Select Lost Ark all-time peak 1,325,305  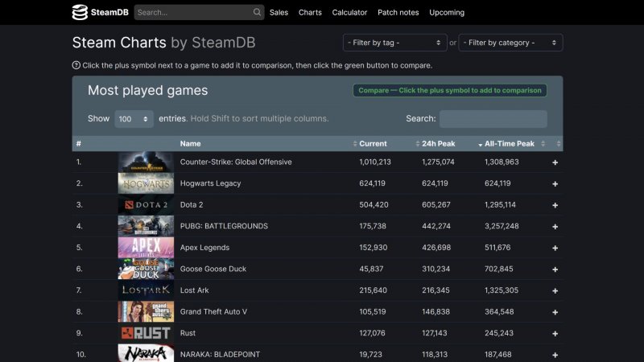[x=502, y=290]
